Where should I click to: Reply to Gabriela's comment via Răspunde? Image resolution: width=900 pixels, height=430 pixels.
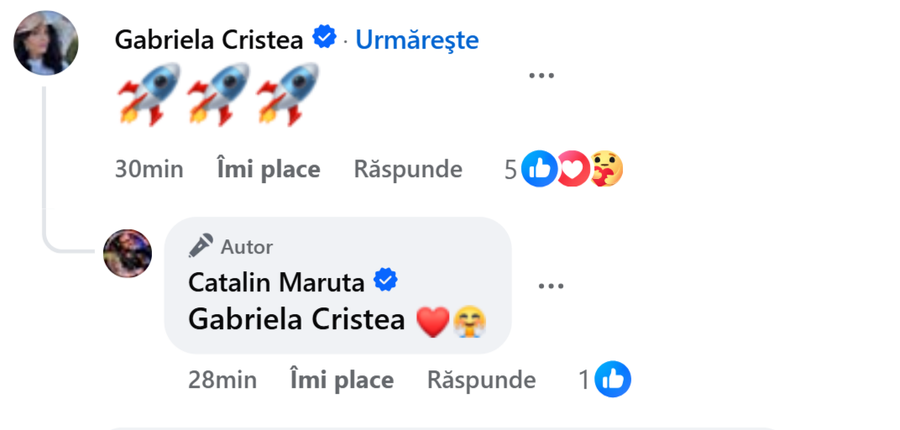coord(408,169)
